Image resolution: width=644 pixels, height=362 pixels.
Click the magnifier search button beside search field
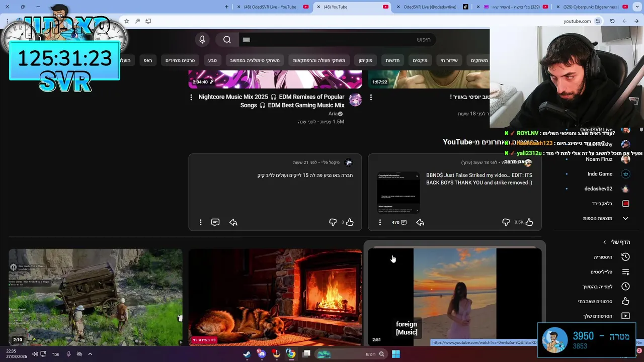click(227, 40)
